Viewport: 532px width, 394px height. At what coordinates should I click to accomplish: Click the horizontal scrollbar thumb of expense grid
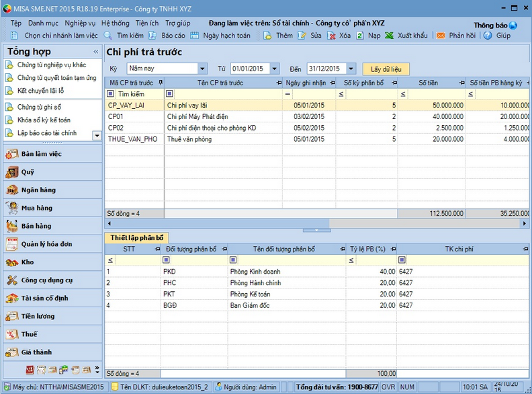(x=221, y=223)
